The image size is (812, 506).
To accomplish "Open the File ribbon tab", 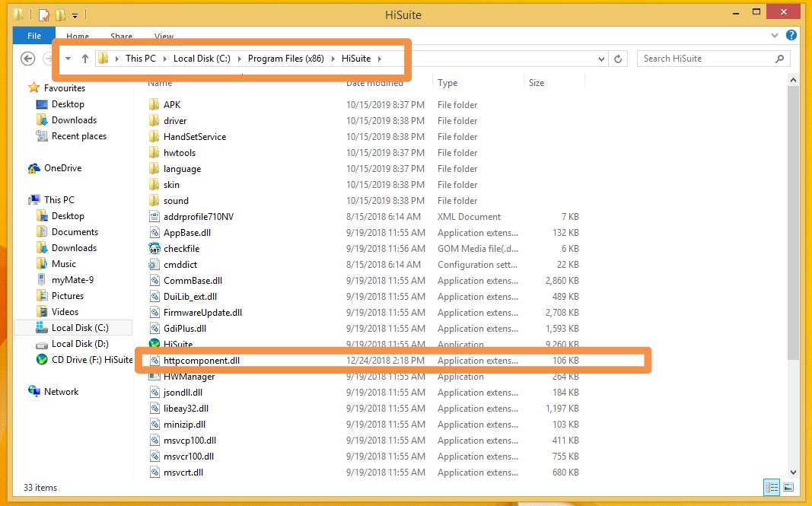I will (x=34, y=36).
